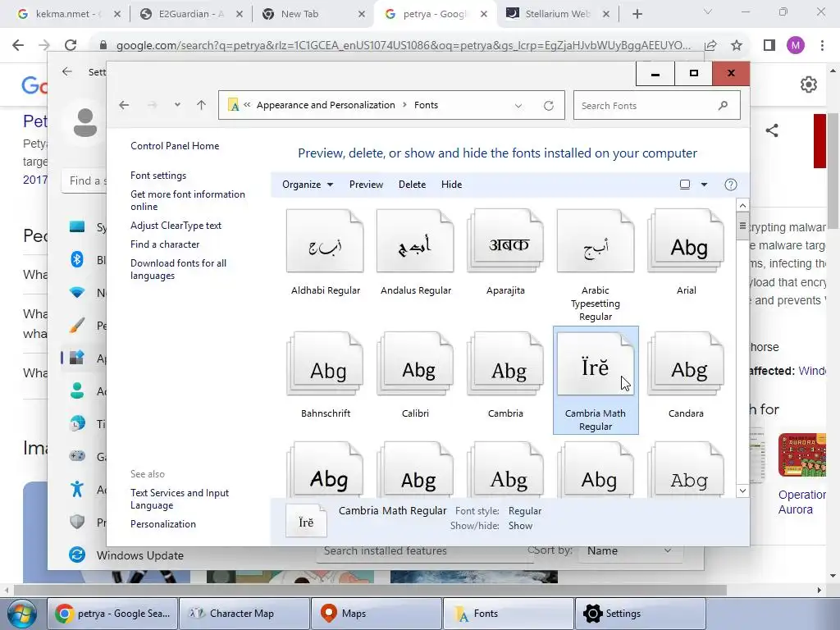This screenshot has height=630, width=840.
Task: Click Fonts list scrollbar up arrow
Action: [742, 205]
